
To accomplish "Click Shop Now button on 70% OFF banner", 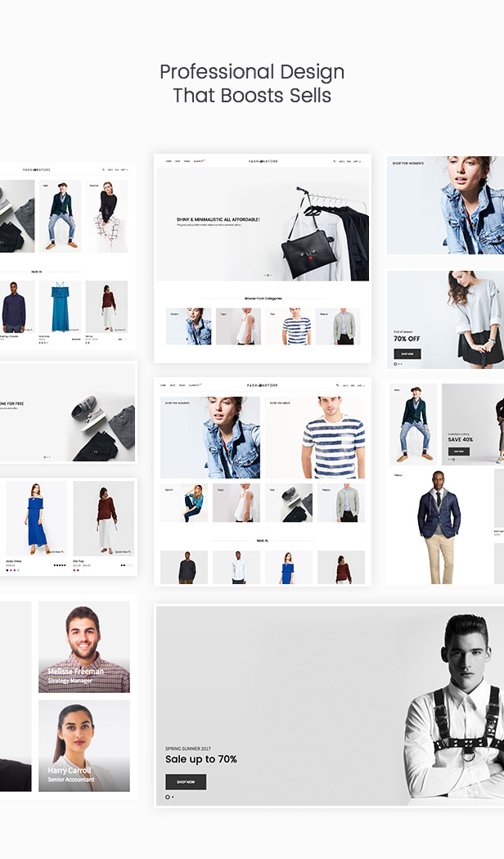I will tap(407, 354).
